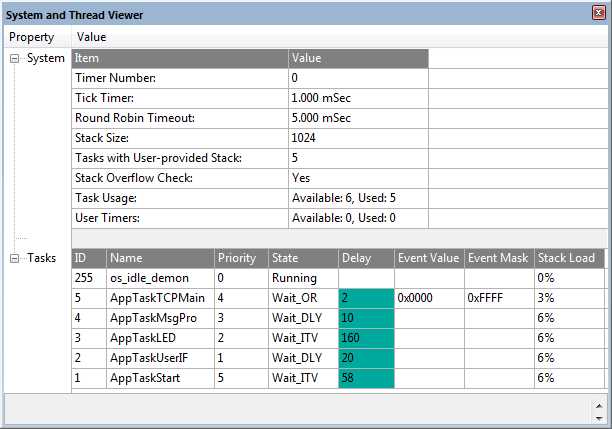Click the 'Available: 6, Used: 5' value
612x429 pixels.
point(343,198)
